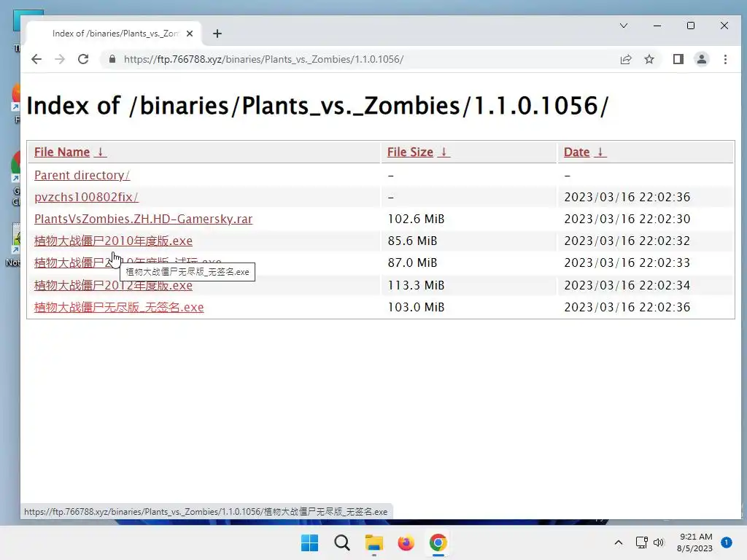Open the notification center badge
This screenshot has width=747, height=560.
727,542
